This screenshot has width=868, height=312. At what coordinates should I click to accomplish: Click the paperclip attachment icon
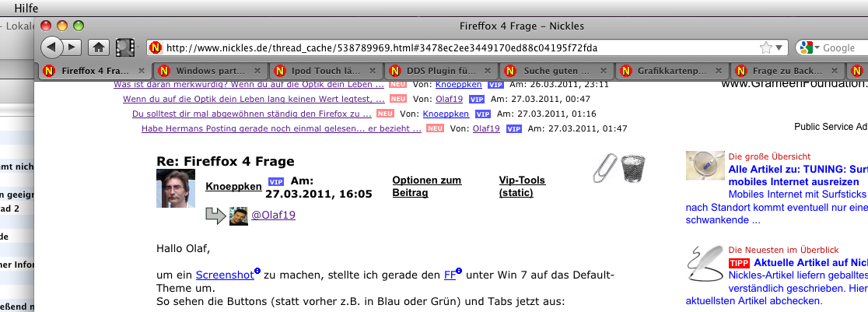tap(604, 169)
